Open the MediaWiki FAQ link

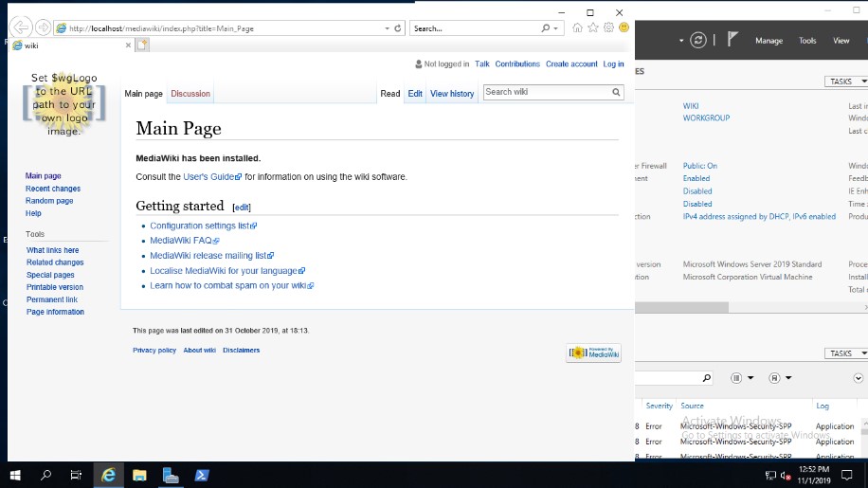185,241
